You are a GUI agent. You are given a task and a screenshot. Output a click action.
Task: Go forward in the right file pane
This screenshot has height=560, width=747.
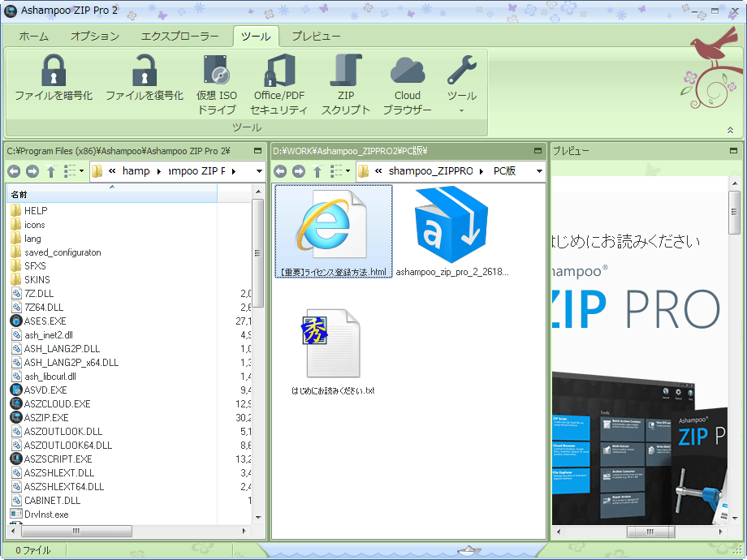[299, 171]
